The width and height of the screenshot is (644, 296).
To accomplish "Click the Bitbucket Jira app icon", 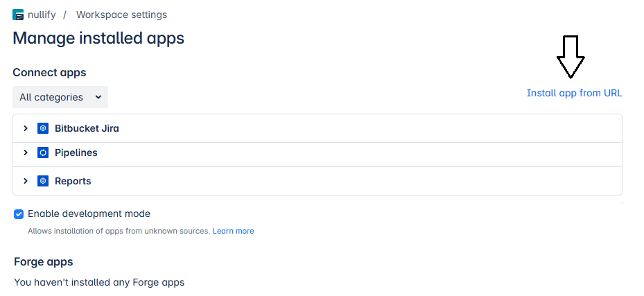I will tap(43, 128).
